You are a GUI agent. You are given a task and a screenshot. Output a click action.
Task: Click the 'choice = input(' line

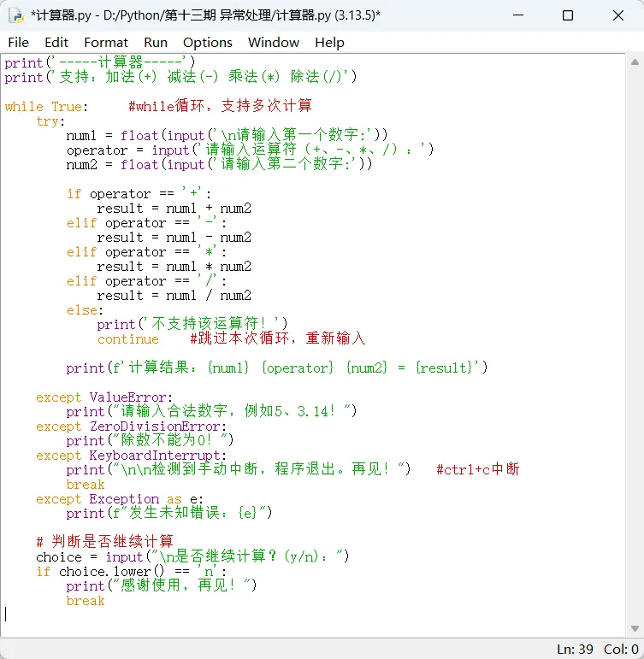192,557
